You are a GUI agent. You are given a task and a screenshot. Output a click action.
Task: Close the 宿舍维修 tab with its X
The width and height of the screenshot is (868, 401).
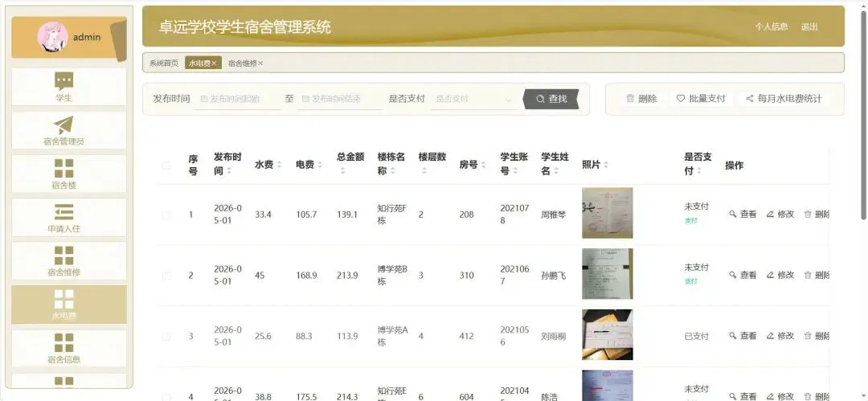[x=260, y=63]
